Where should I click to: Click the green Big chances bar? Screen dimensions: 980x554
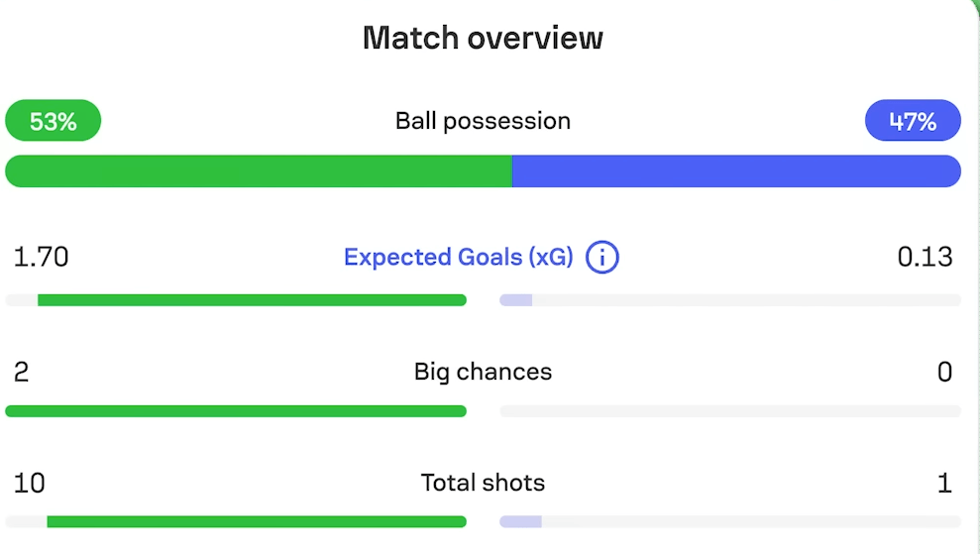(236, 411)
